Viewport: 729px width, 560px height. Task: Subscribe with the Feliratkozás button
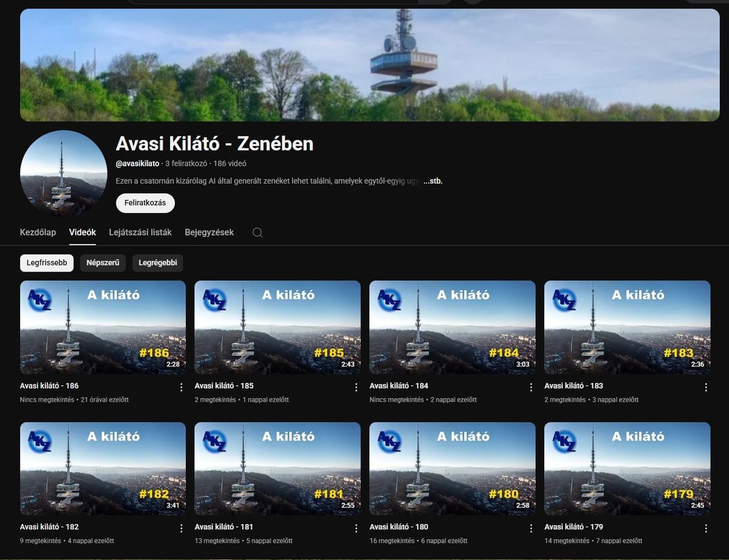click(x=145, y=203)
